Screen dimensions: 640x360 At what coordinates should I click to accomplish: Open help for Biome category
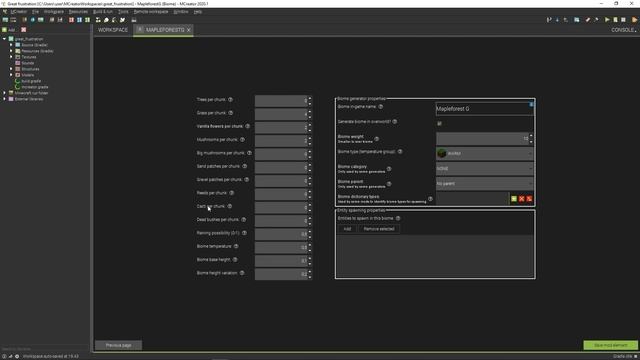(389, 169)
